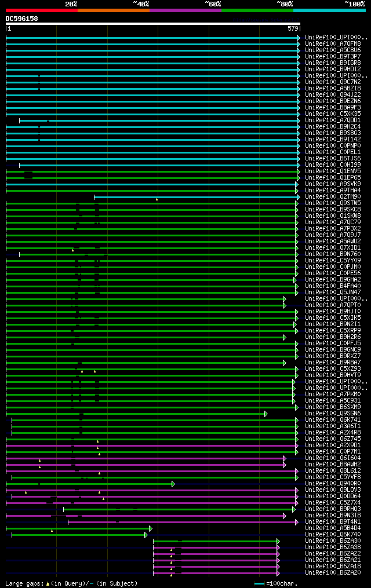This screenshot has width=371, height=588.
Task: Select the UniRef100_Q6K741 label
Action: pyautogui.click(x=333, y=419)
